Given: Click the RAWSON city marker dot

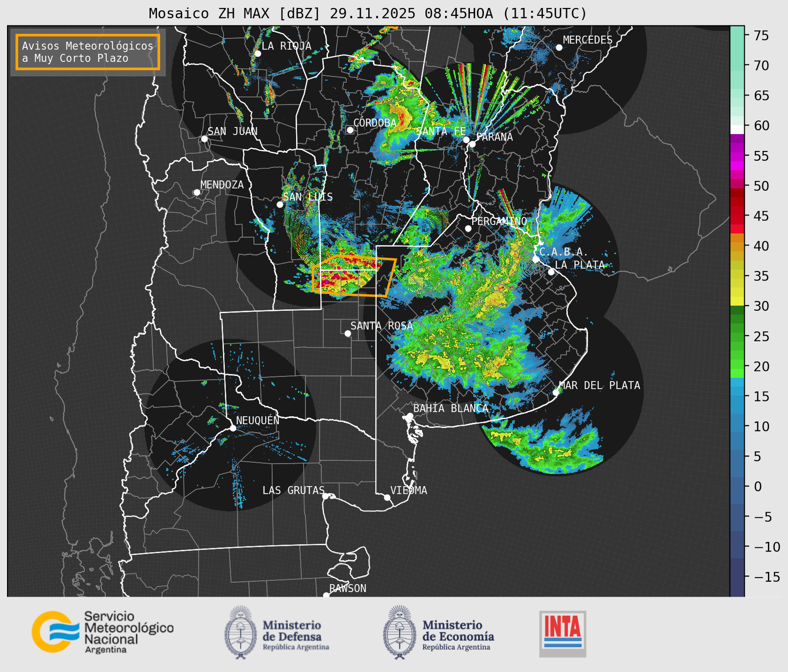Looking at the screenshot, I should pyautogui.click(x=326, y=595).
